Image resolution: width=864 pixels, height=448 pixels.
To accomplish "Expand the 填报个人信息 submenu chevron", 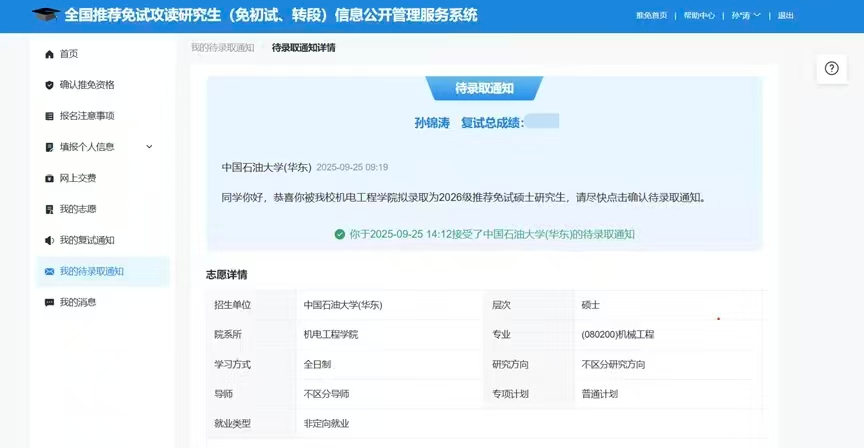I will (x=150, y=147).
